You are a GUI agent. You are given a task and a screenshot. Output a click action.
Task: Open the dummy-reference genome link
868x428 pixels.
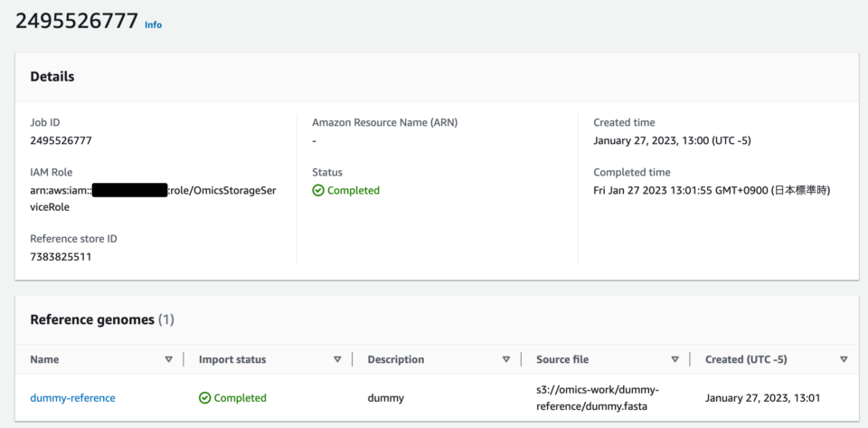click(x=72, y=398)
